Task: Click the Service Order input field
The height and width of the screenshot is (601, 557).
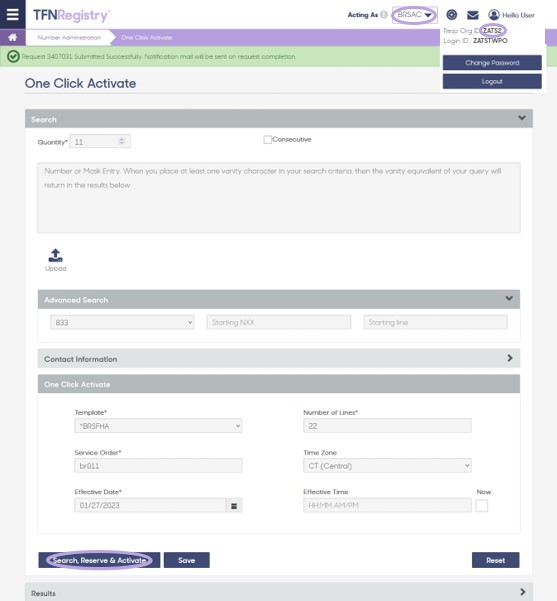Action: tap(158, 466)
